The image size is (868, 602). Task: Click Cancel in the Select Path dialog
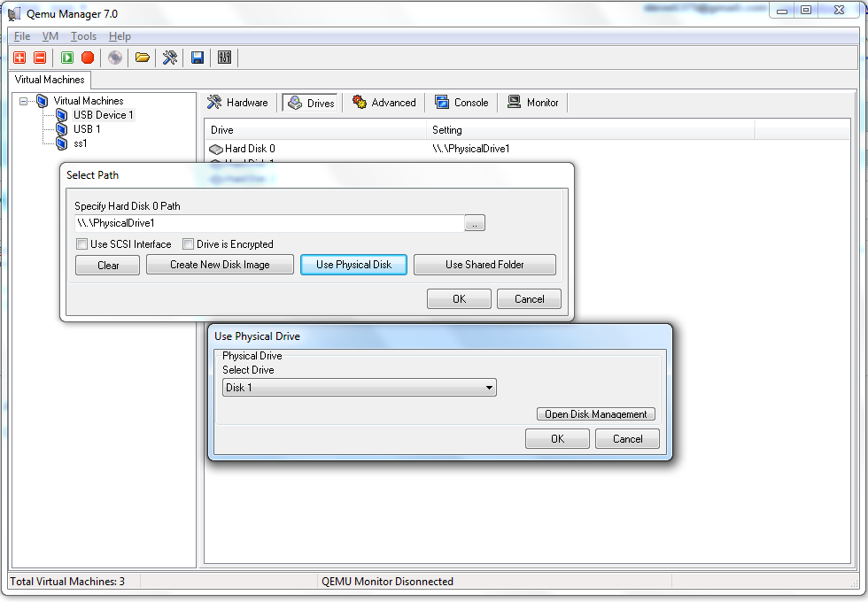(x=530, y=299)
